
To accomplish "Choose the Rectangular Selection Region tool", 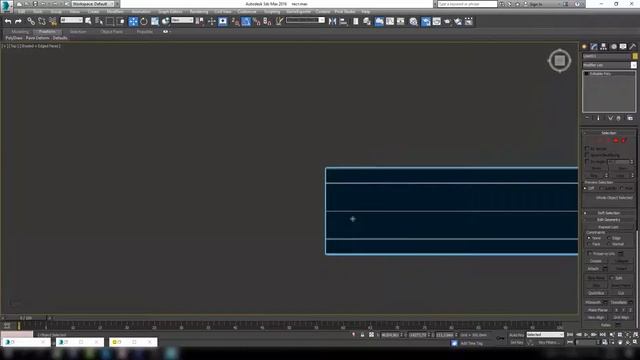I will 110,21.
